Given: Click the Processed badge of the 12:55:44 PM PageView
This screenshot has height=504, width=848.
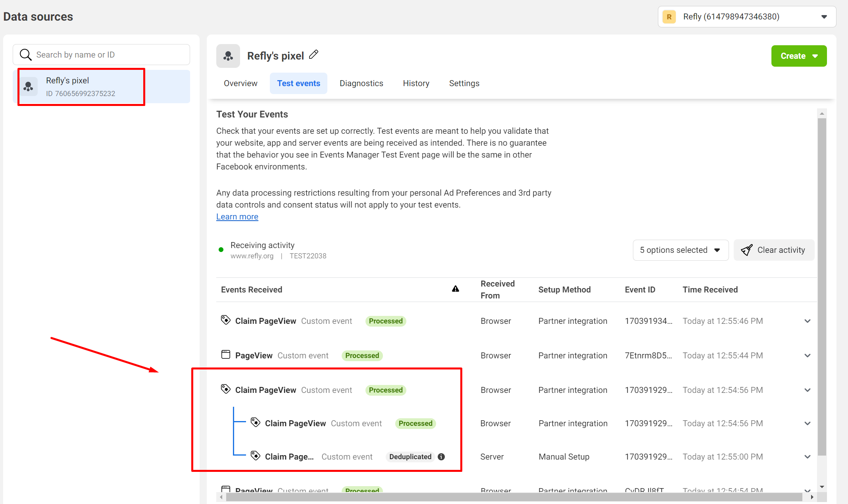Looking at the screenshot, I should click(362, 356).
